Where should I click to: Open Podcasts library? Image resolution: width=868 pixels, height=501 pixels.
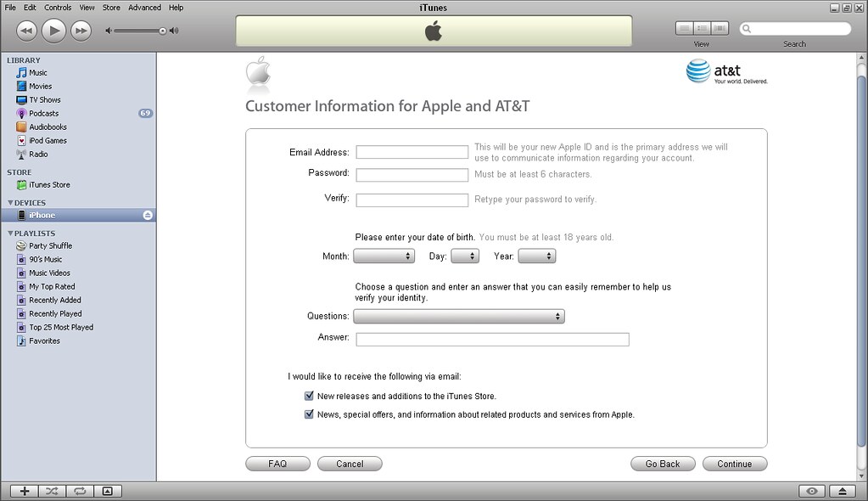pos(43,113)
